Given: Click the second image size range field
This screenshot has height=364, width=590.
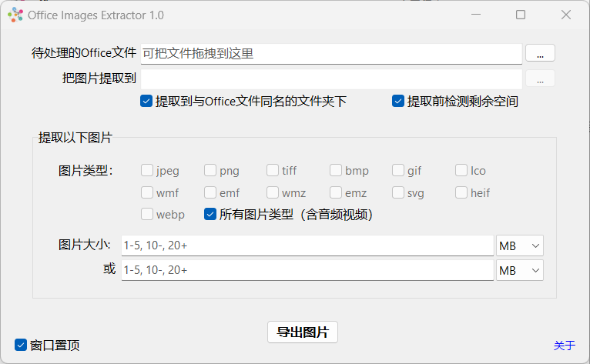Looking at the screenshot, I should click(307, 270).
